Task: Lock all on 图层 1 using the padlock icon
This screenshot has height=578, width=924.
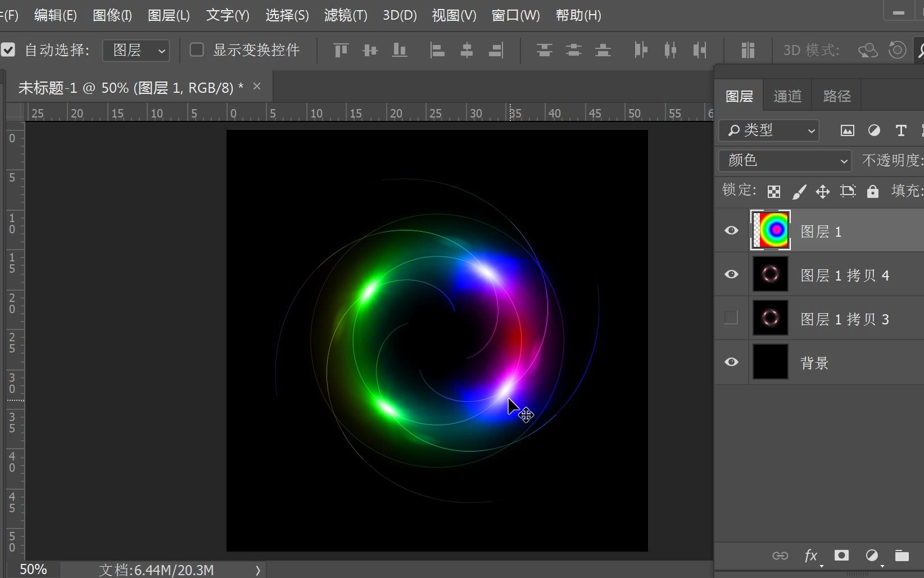Action: [x=872, y=191]
